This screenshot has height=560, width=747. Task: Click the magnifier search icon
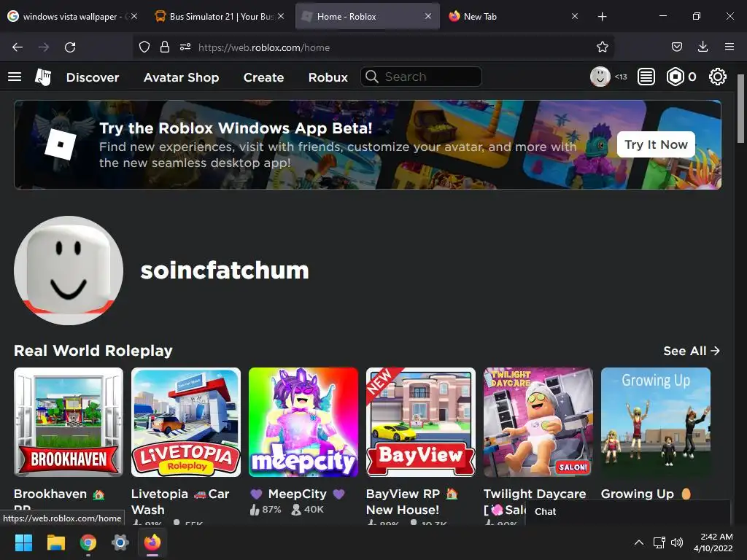[371, 77]
